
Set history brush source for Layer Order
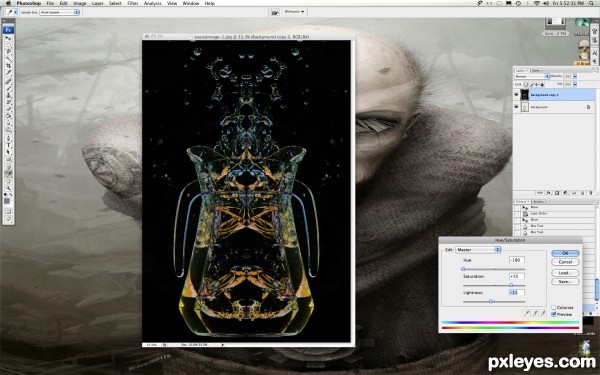[x=517, y=214]
